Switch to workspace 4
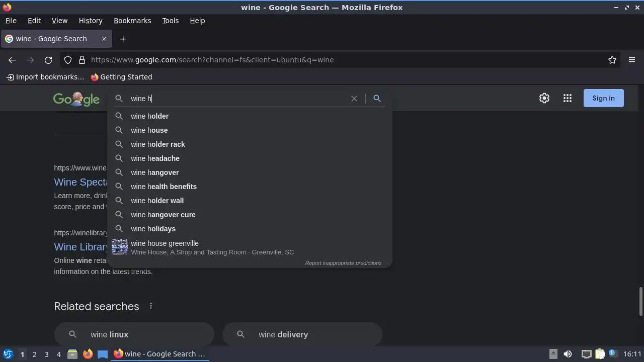This screenshot has width=644, height=362. (58, 354)
